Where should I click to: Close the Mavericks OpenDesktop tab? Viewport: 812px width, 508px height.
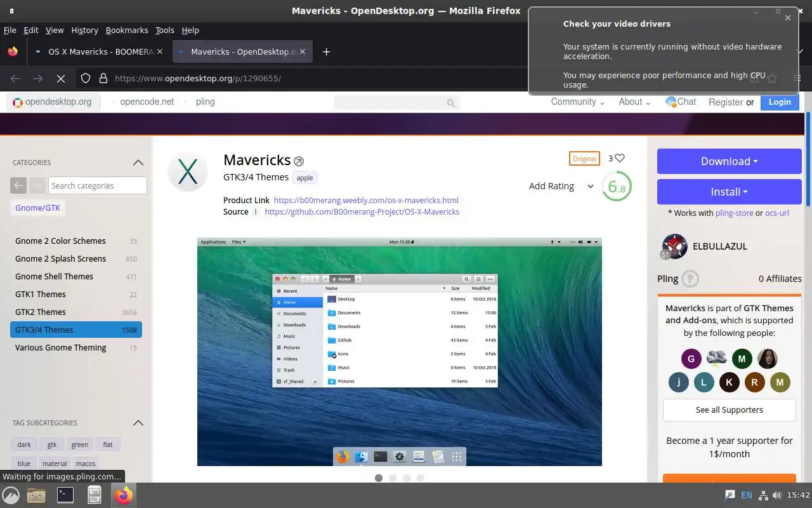point(302,52)
